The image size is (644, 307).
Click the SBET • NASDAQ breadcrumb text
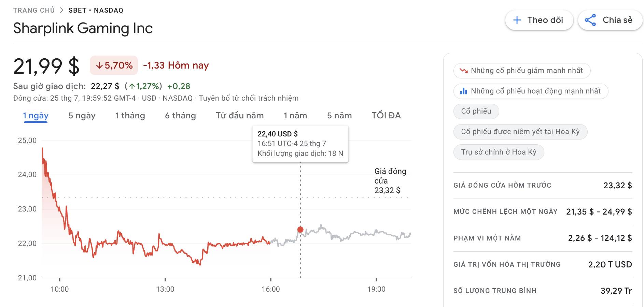tap(96, 10)
